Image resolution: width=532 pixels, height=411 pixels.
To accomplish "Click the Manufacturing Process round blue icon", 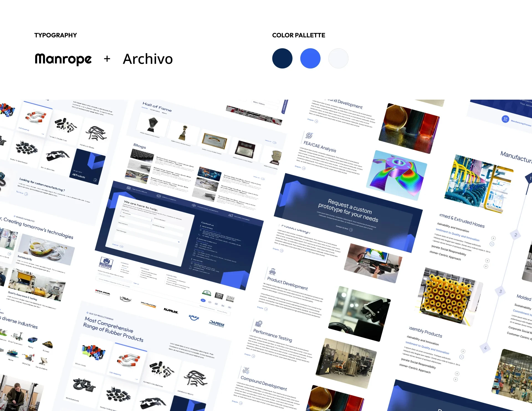I will click(x=505, y=119).
